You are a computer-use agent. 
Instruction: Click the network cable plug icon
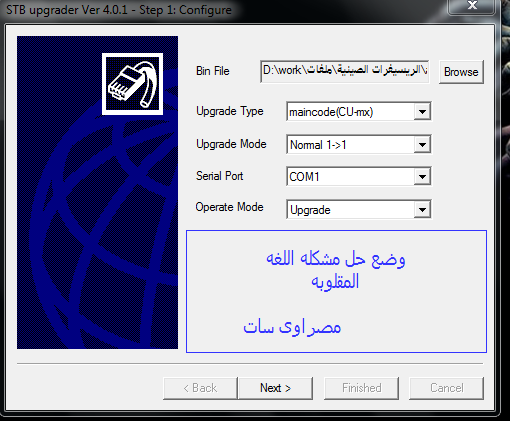coord(132,84)
